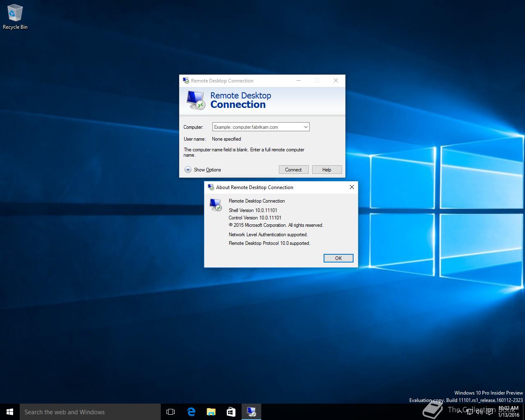
Task: Close the Remote Desktop Connection window
Action: [336, 80]
